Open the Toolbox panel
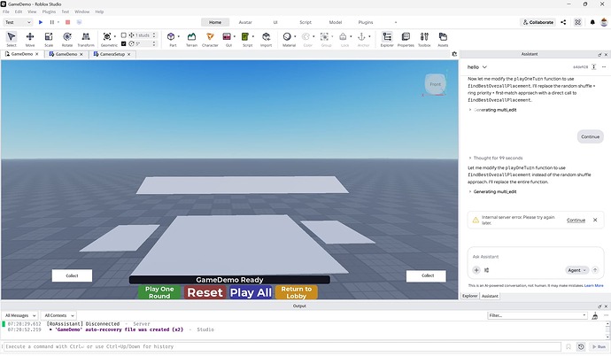Viewport: 611px width, 364px height. (424, 39)
